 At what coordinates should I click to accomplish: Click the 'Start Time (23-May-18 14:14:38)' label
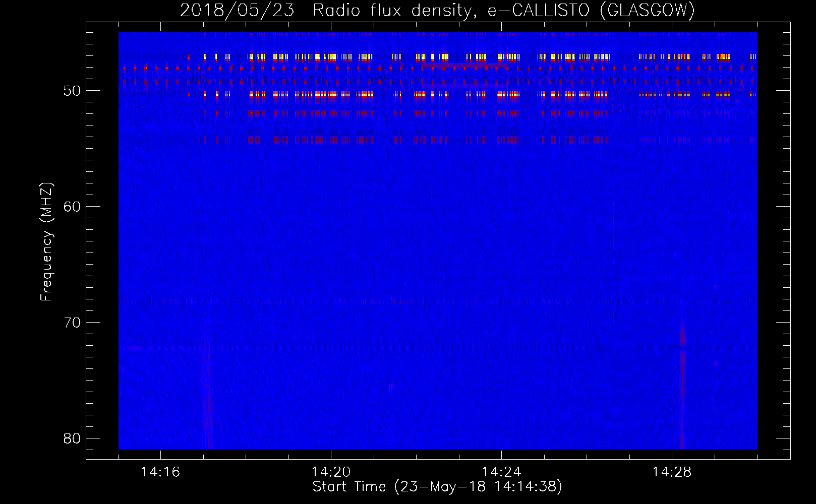click(437, 487)
